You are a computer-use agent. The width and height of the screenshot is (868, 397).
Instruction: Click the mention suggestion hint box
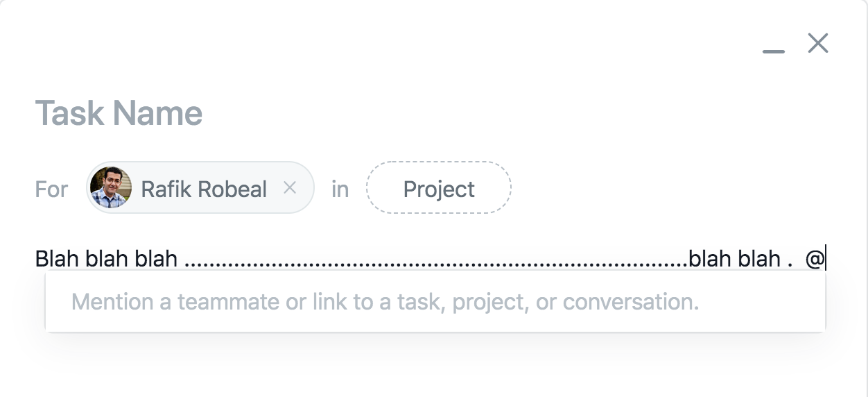[x=435, y=301]
